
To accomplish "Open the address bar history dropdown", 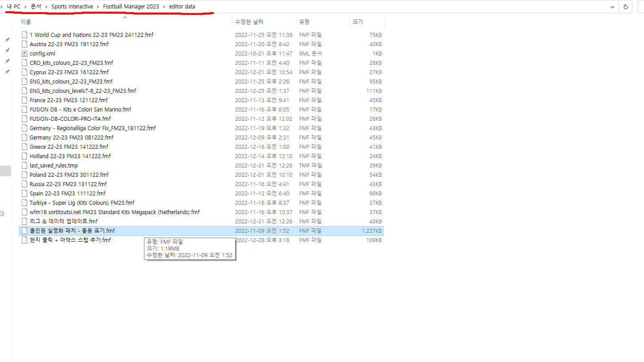I will point(613,7).
